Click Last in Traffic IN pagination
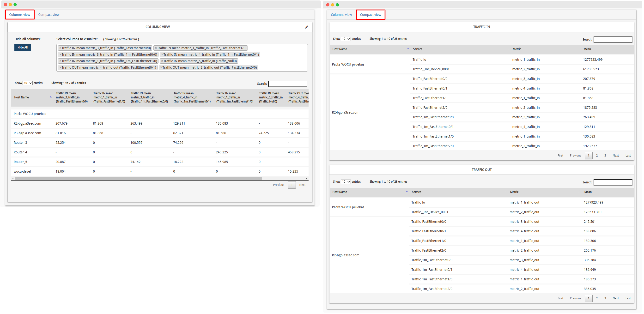644x314 pixels. pyautogui.click(x=628, y=156)
